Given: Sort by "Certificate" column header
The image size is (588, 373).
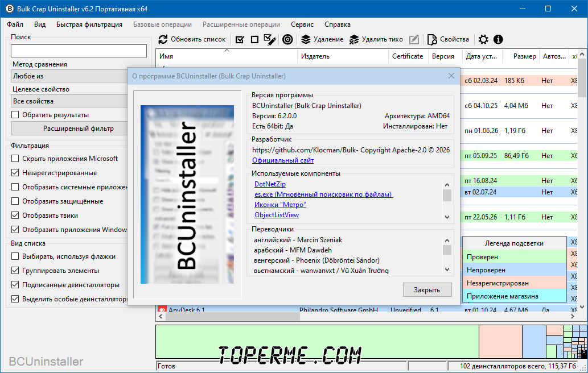Looking at the screenshot, I should (407, 56).
